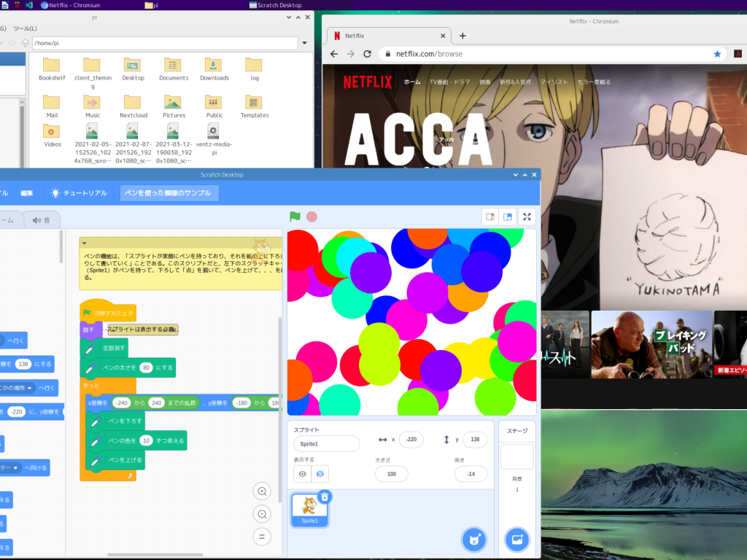Image resolution: width=747 pixels, height=560 pixels.
Task: Click the sprite size field showing 100
Action: pos(392,474)
